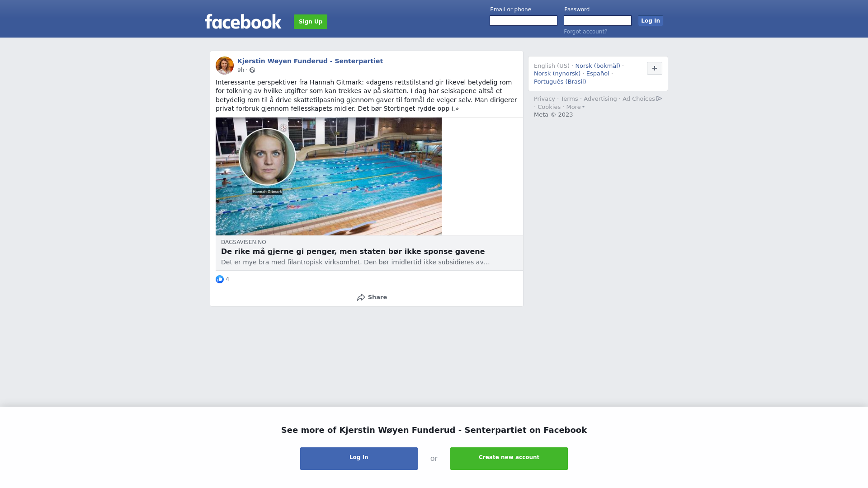Focus the Email or phone field
868x488 pixels.
pos(524,21)
